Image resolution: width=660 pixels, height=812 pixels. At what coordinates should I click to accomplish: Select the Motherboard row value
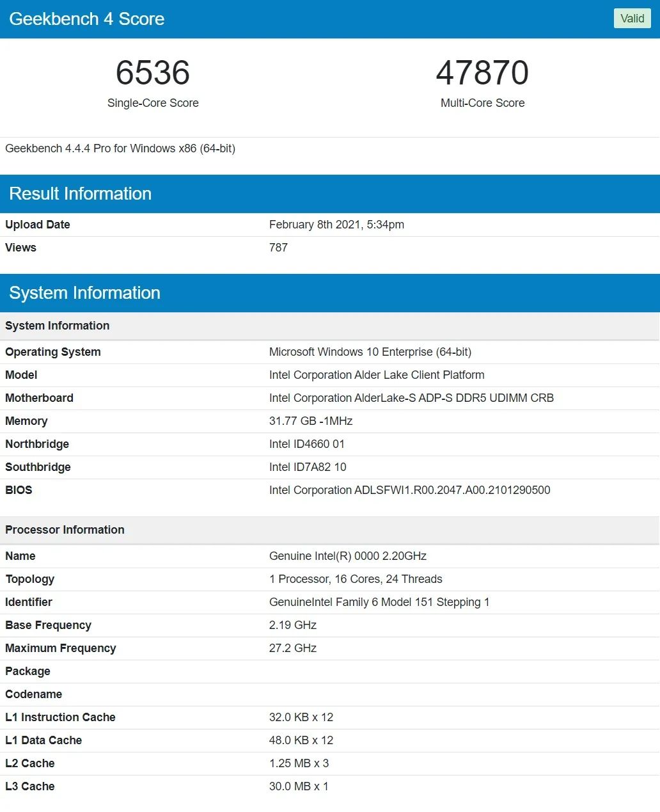pos(412,398)
